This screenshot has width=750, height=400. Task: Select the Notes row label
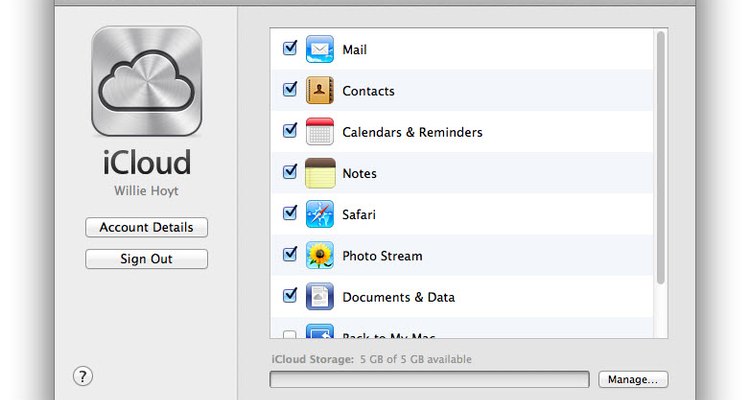tap(359, 173)
